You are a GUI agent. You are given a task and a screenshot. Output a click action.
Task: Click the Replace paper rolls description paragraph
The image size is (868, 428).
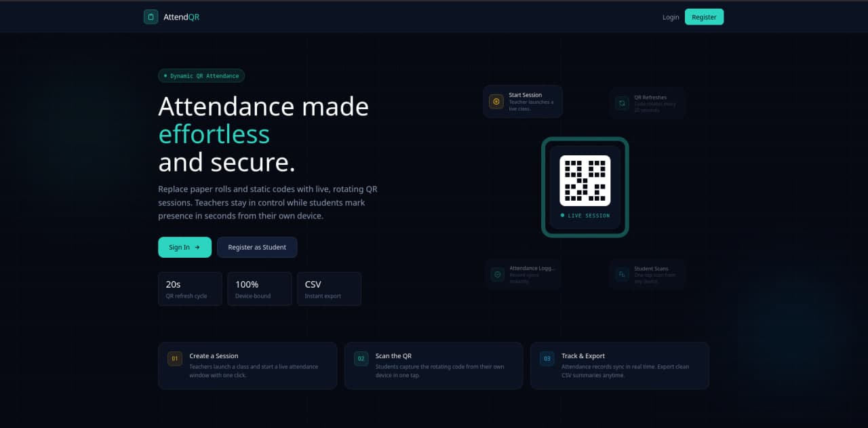click(x=267, y=202)
